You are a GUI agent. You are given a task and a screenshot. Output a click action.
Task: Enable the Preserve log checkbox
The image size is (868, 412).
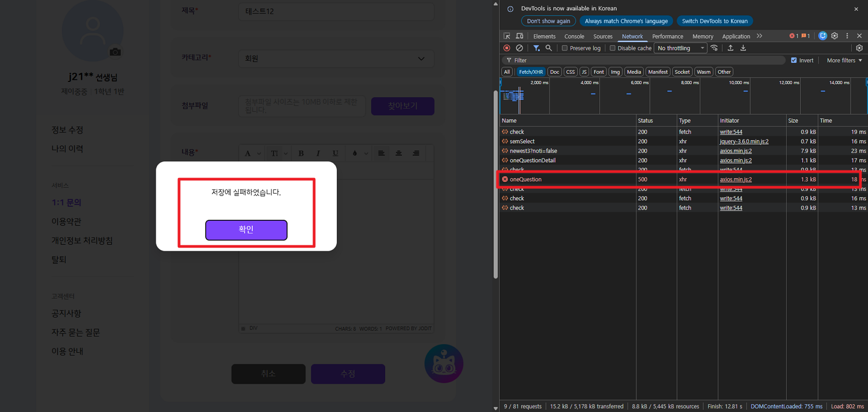point(565,48)
